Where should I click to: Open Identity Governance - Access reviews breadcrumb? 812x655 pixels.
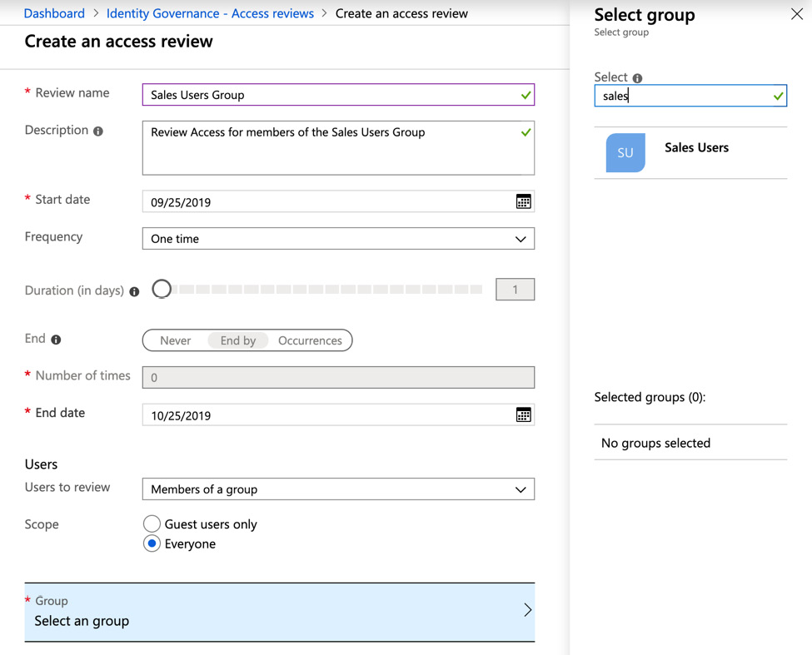click(x=210, y=13)
